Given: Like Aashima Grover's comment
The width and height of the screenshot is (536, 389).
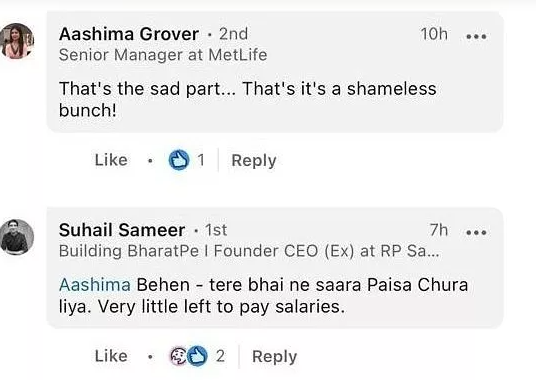Looking at the screenshot, I should (x=111, y=160).
